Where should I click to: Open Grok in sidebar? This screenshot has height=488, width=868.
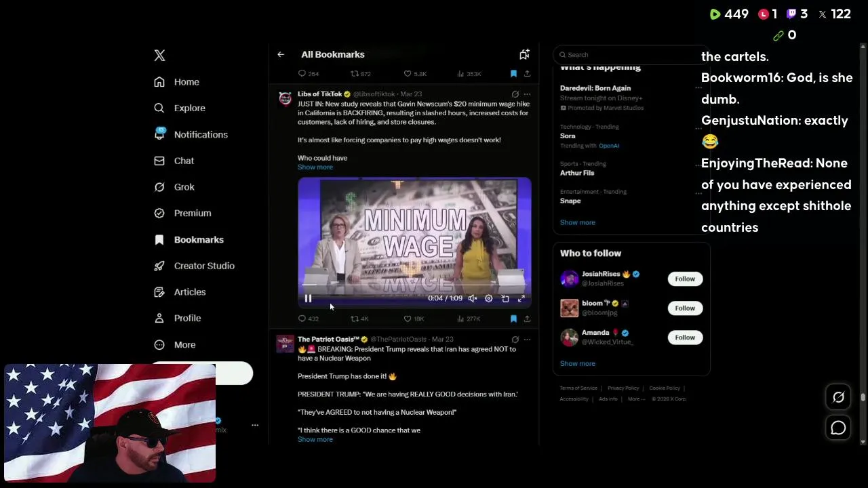[x=174, y=187]
